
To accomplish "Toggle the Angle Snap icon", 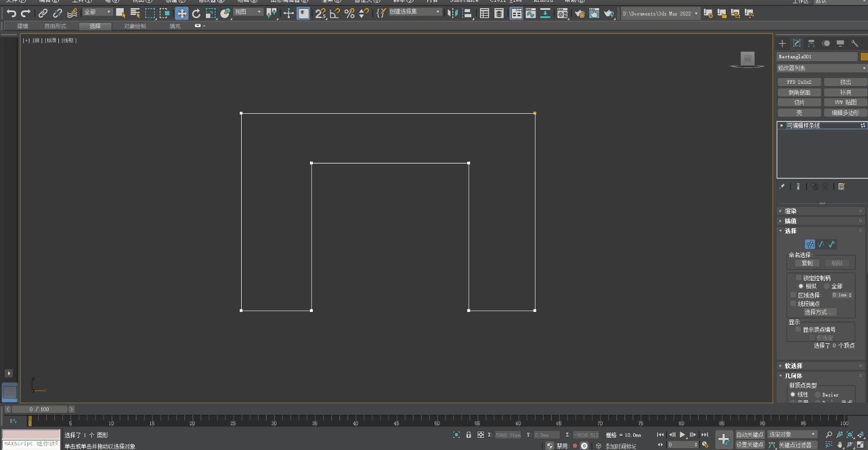I will coord(335,13).
